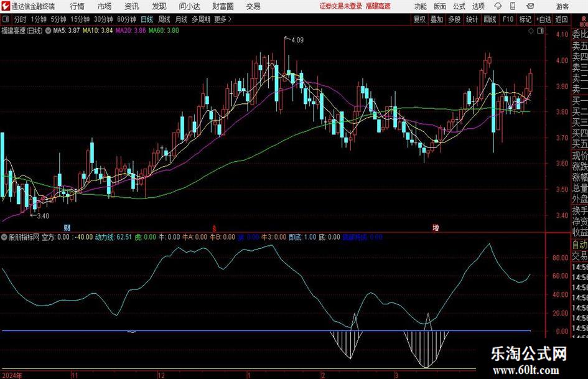Select the 周线 weekly period

[x=164, y=19]
